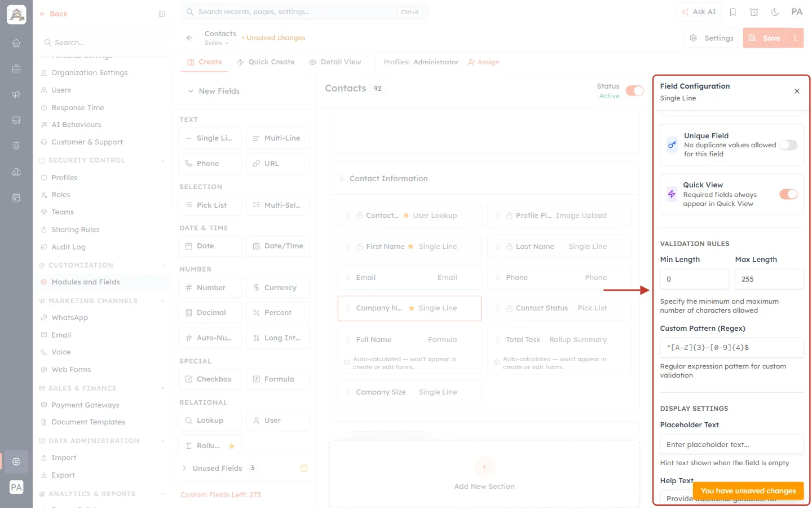Screen dimensions: 812x508
Task: Click the Ask AI button
Action: click(698, 12)
